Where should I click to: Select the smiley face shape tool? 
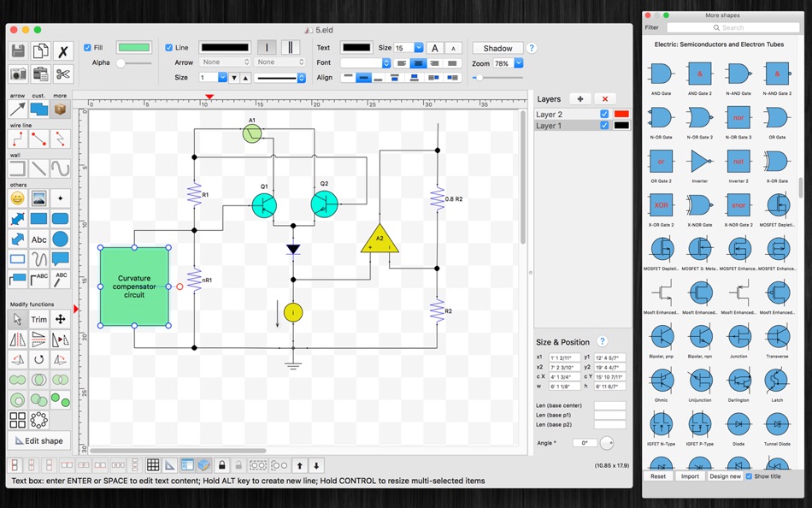click(x=17, y=198)
